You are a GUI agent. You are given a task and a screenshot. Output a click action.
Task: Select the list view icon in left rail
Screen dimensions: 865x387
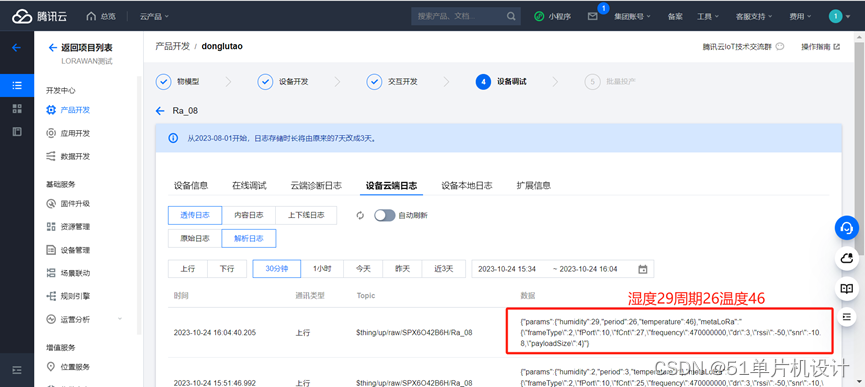[17, 85]
